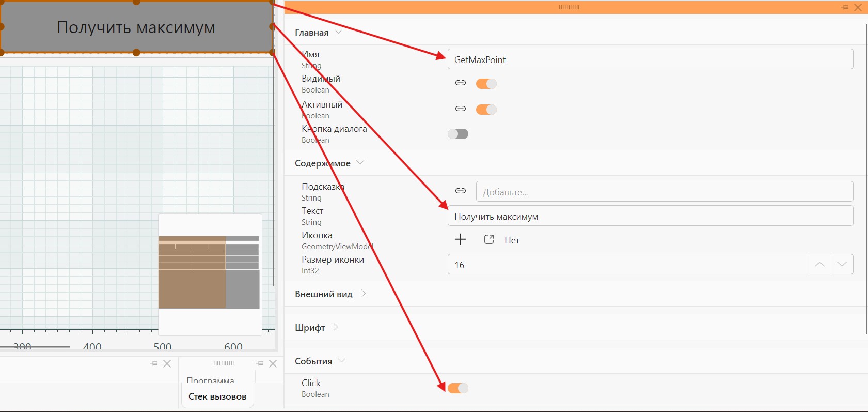This screenshot has width=868, height=412.
Task: Enable the Кнопка диалога switch
Action: [x=458, y=134]
